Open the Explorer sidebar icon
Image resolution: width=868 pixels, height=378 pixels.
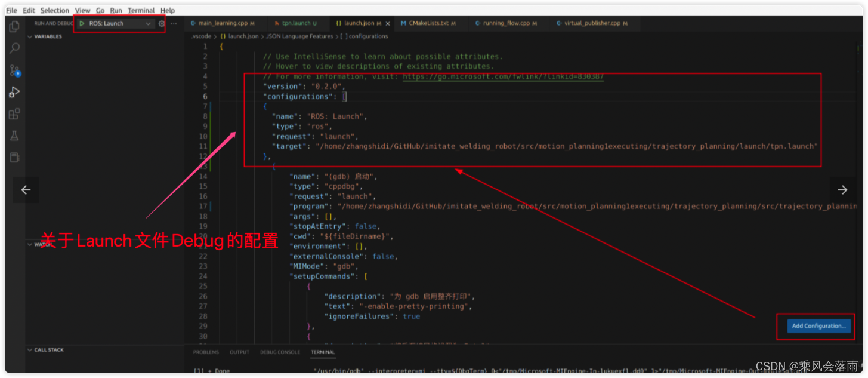point(14,26)
